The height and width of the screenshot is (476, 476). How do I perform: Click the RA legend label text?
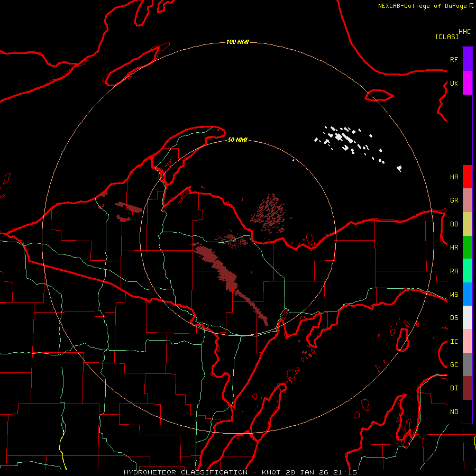pyautogui.click(x=454, y=271)
